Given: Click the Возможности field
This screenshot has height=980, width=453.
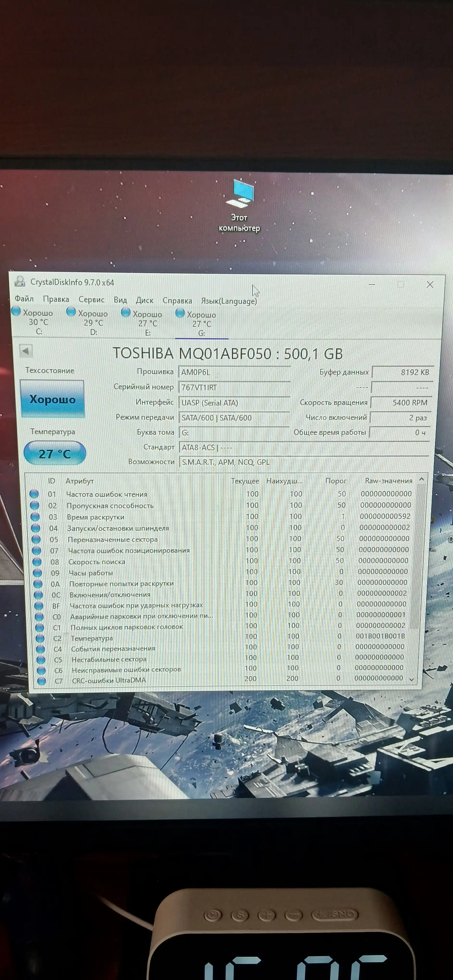Looking at the screenshot, I should [304, 462].
